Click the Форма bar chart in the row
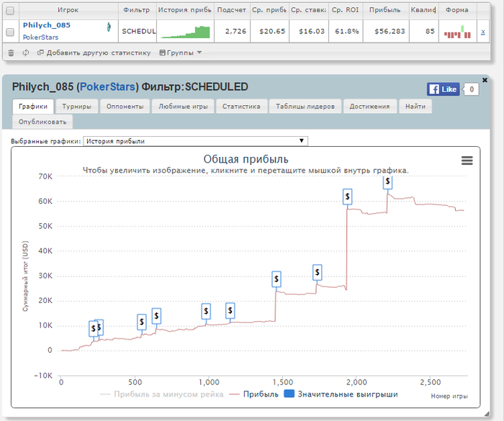The height and width of the screenshot is (421, 504). pyautogui.click(x=457, y=32)
